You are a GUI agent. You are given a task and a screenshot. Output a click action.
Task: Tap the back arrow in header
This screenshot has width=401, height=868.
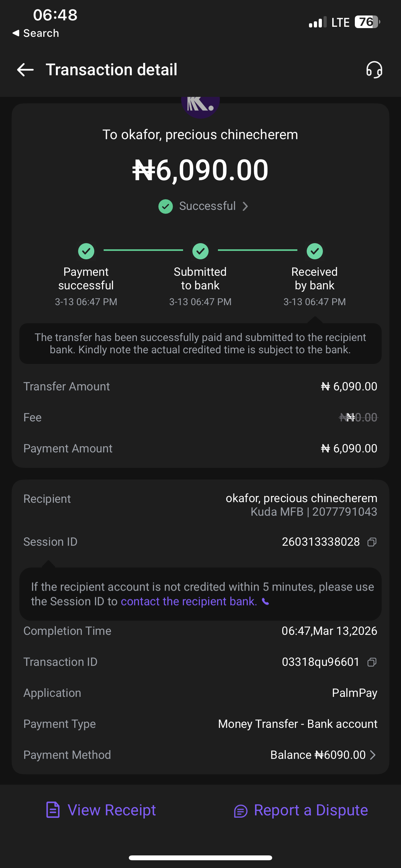(x=25, y=70)
